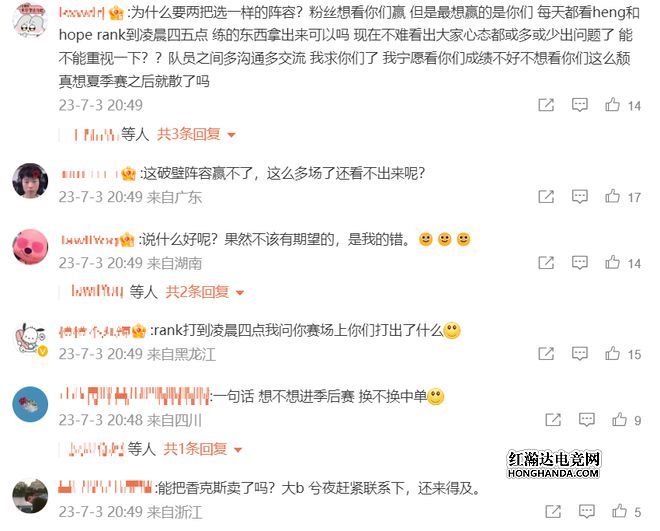Screen dimensions: 660x531
Task: Open username of the 四川 commenter
Action: [x=134, y=396]
